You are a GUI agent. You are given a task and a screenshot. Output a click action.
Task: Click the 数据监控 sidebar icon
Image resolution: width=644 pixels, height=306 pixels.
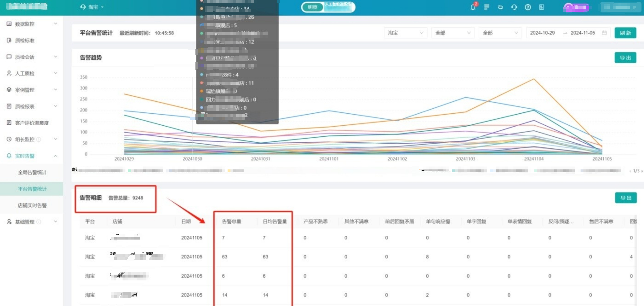9,24
